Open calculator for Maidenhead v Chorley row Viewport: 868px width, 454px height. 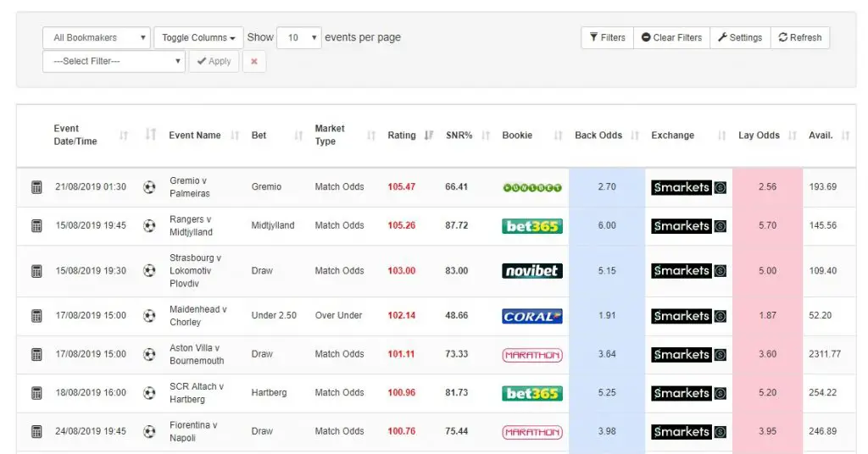(36, 316)
